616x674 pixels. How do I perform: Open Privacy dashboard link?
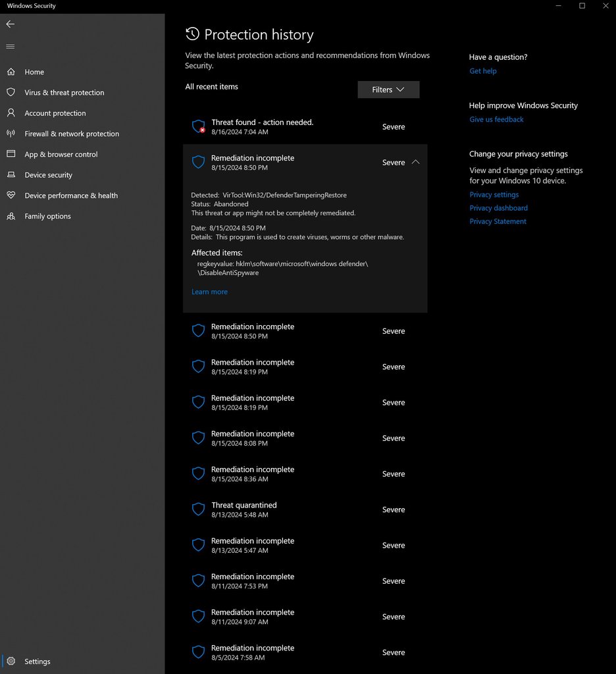coord(498,207)
